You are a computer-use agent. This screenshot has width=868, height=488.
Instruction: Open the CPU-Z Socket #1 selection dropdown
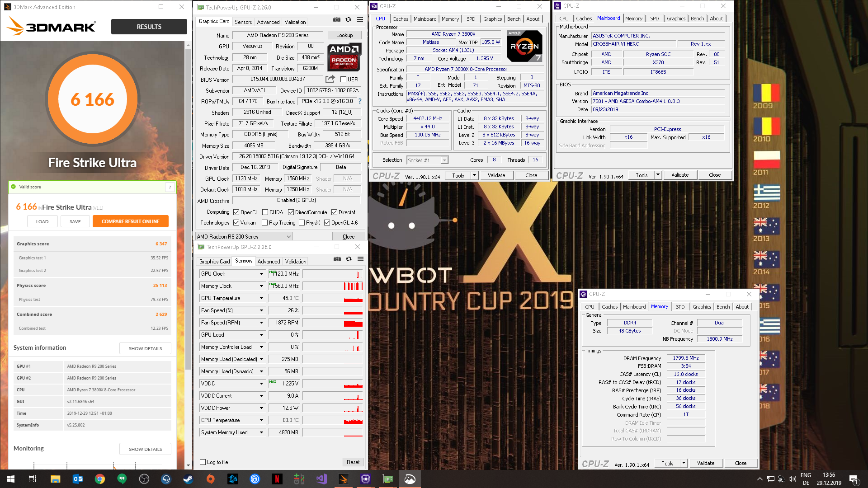pyautogui.click(x=427, y=160)
